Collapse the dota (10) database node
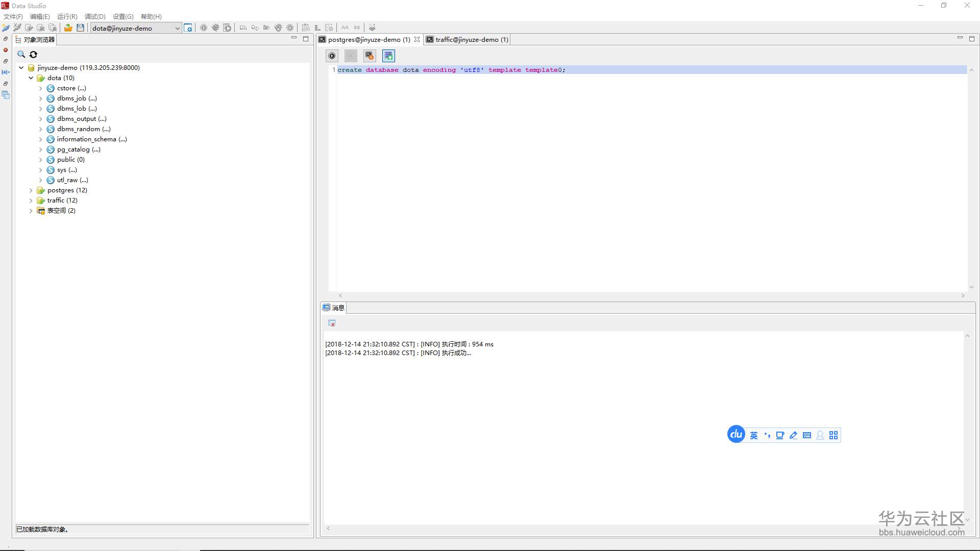 pyautogui.click(x=31, y=78)
